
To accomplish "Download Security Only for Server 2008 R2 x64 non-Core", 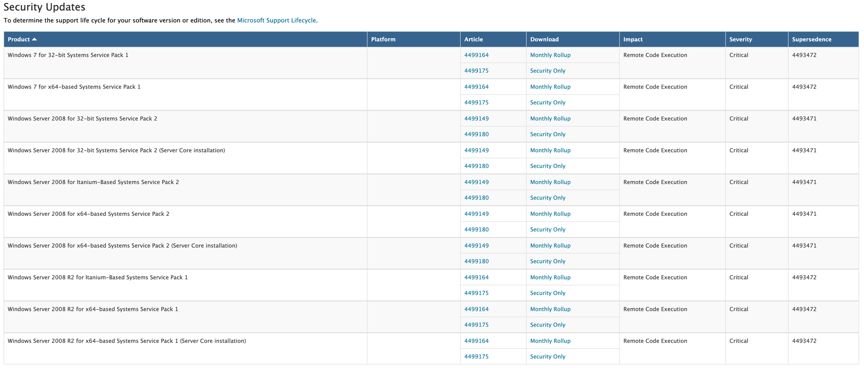I will click(548, 325).
